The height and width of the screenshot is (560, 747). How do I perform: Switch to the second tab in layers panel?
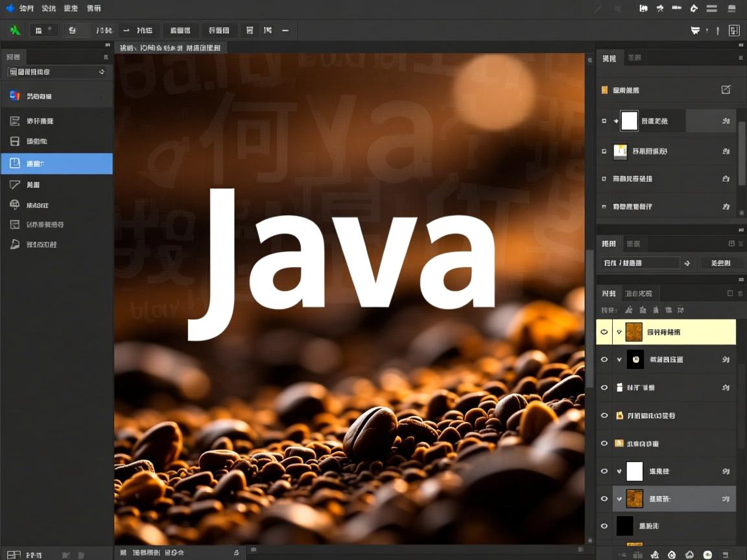pyautogui.click(x=638, y=294)
